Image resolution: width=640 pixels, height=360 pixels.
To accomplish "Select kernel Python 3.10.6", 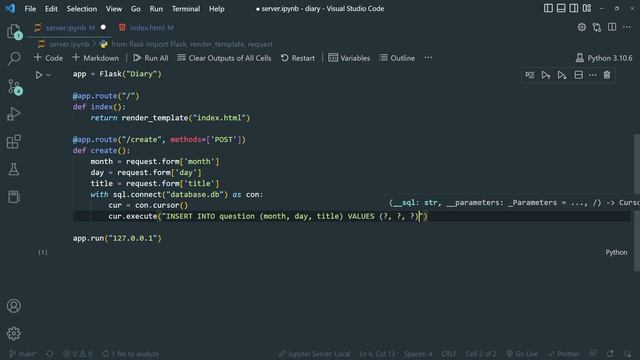I will [x=604, y=58].
